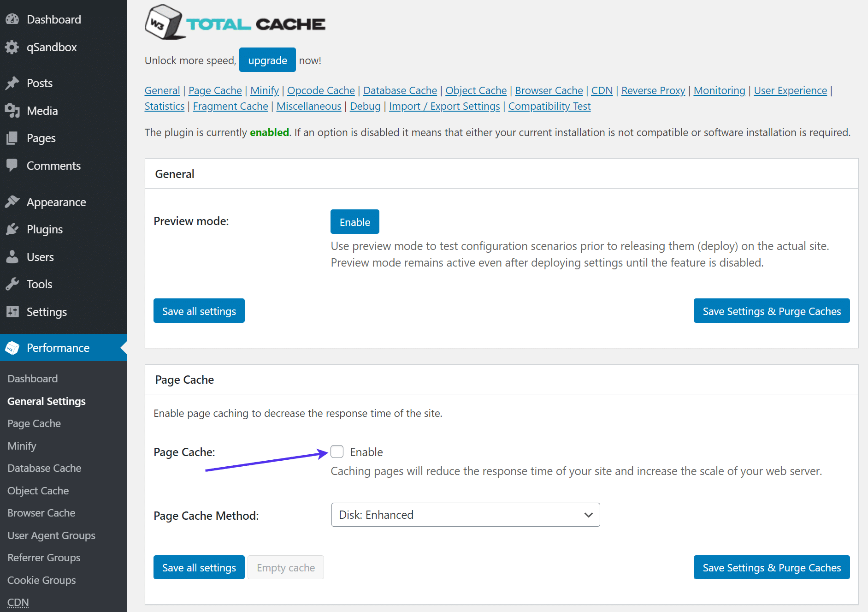Open the Compatibility Test link

click(x=549, y=106)
